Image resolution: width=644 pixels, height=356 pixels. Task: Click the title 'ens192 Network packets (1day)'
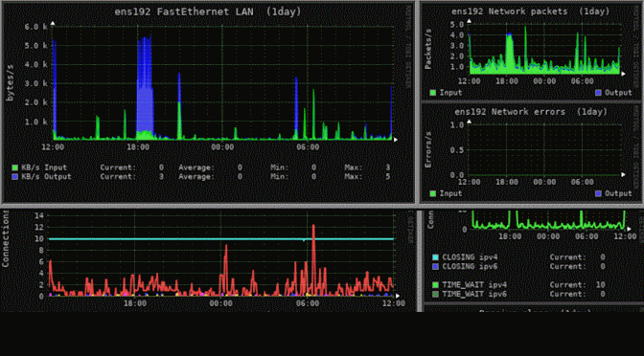531,11
